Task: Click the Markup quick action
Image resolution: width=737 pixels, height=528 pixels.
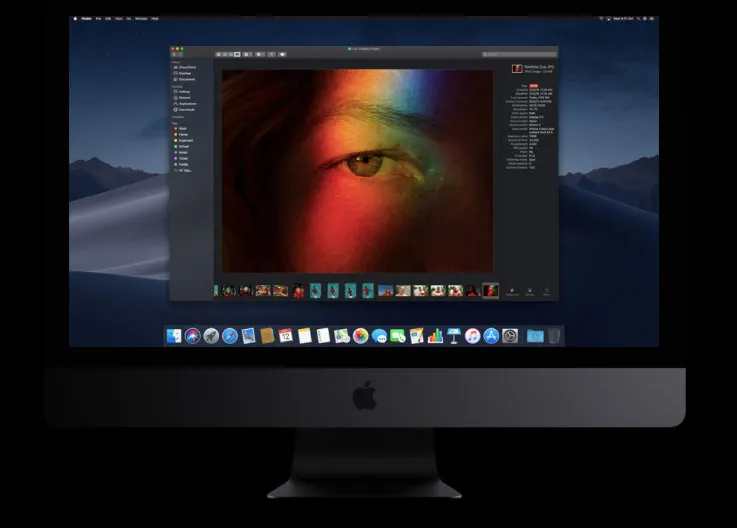Action: pyautogui.click(x=530, y=292)
